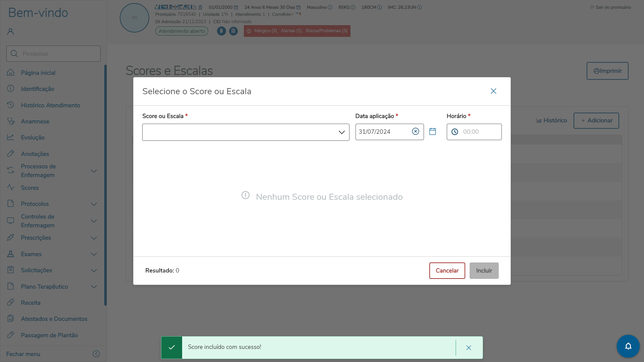Click the Incluir button
The height and width of the screenshot is (362, 644).
484,270
